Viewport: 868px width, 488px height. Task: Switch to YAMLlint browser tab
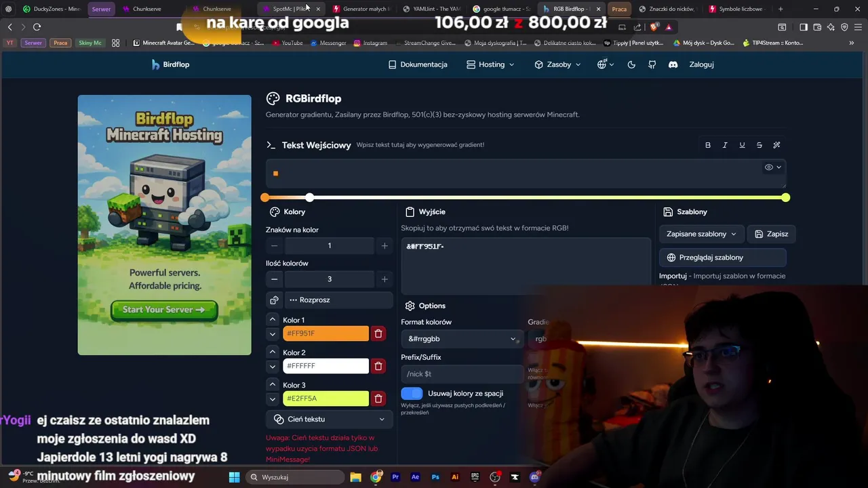pos(433,9)
